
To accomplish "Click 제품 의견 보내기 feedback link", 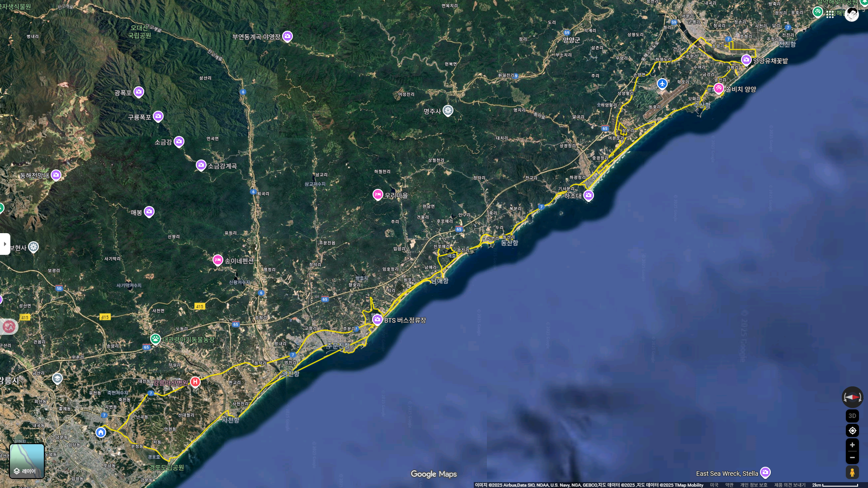I will (x=790, y=485).
